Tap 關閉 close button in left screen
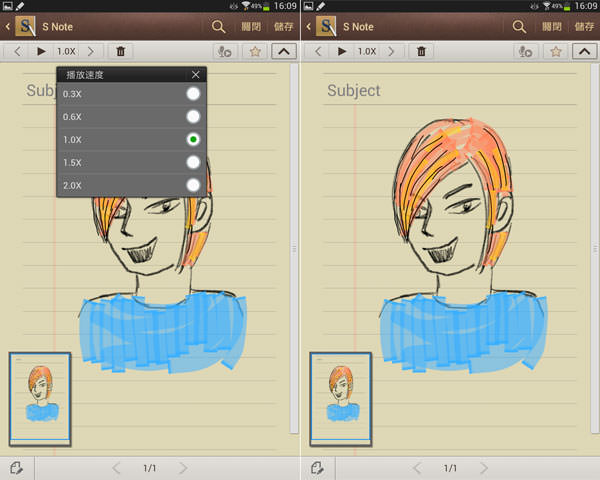This screenshot has height=480, width=600. (250, 27)
